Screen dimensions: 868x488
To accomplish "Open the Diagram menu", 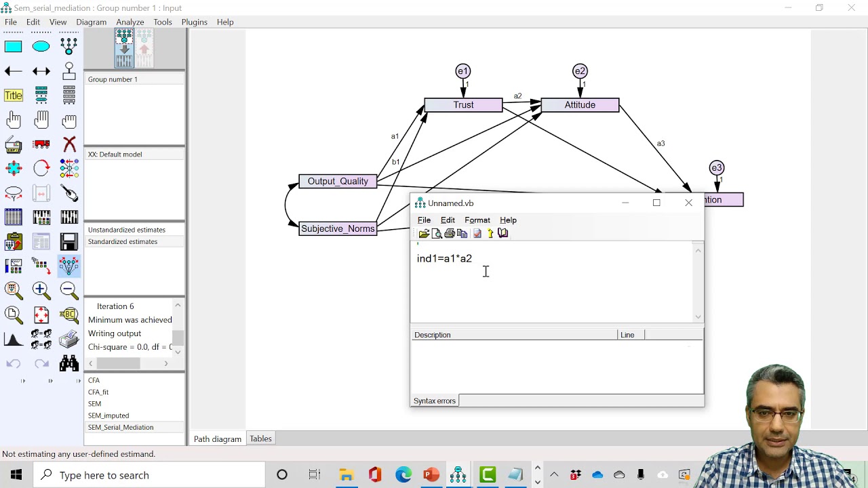I will [91, 22].
